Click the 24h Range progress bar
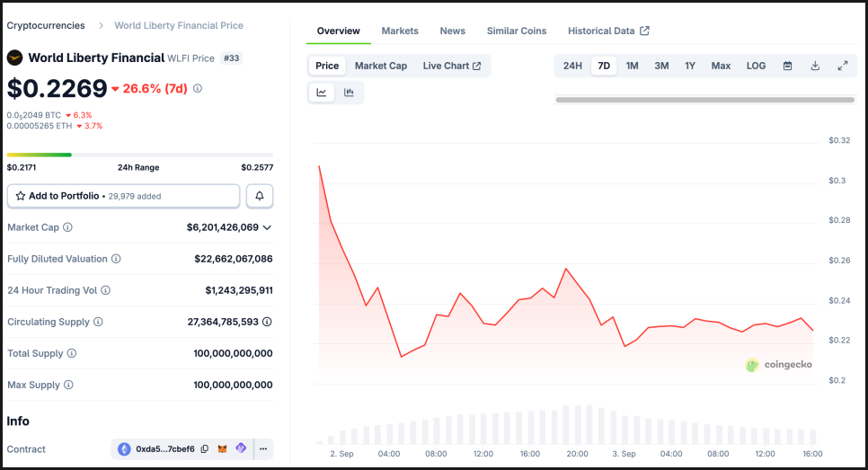The image size is (868, 470). 140,155
